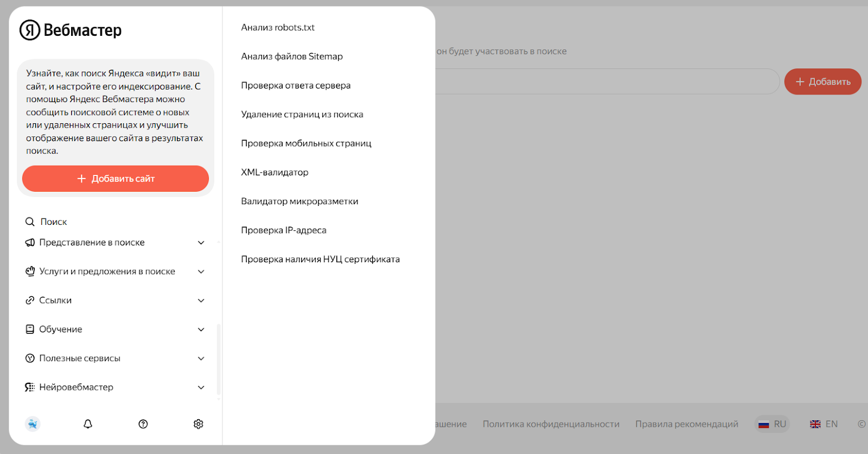Select the Поиск menu item
The width and height of the screenshot is (868, 454).
click(x=54, y=222)
